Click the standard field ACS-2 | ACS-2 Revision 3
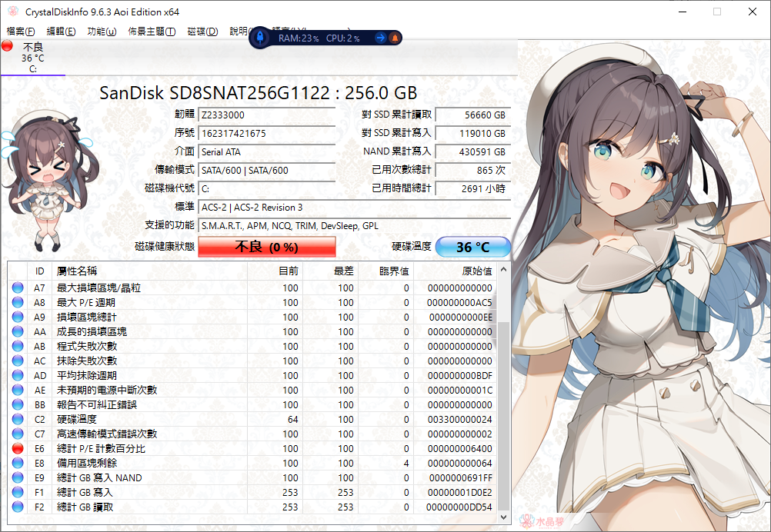 pos(355,208)
